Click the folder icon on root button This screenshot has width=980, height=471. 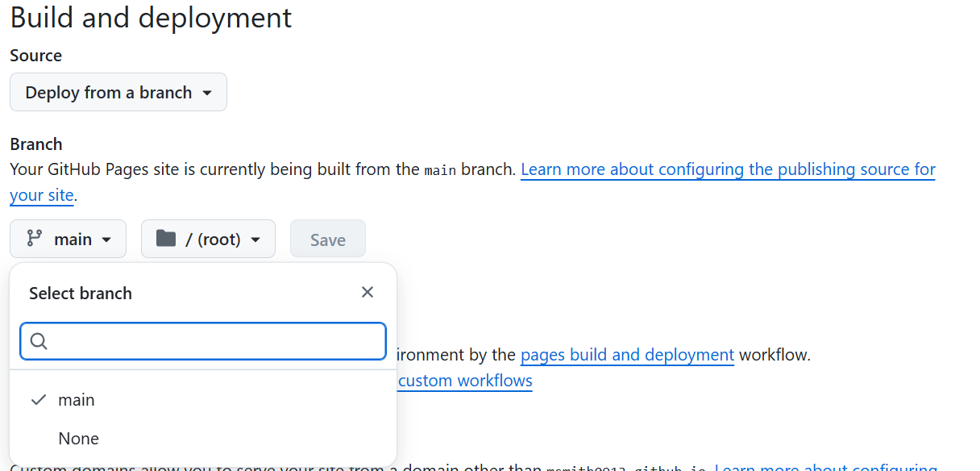(166, 239)
